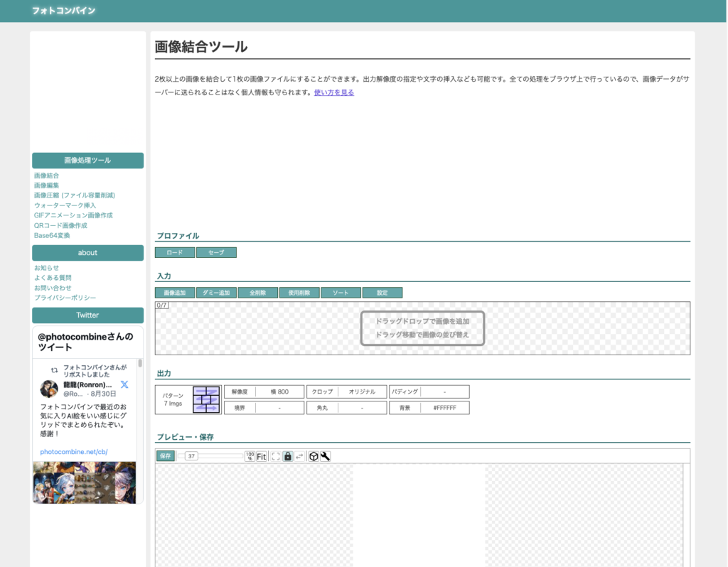
Task: Click the X logo in Twitter widget
Action: [x=124, y=384]
